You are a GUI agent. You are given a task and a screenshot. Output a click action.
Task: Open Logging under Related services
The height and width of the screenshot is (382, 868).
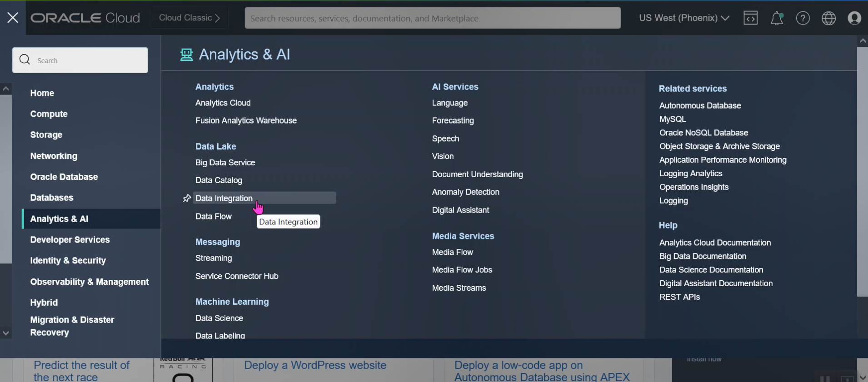point(674,201)
